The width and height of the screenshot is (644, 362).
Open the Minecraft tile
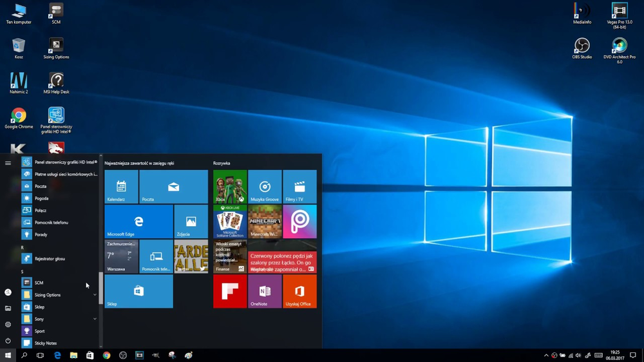265,222
